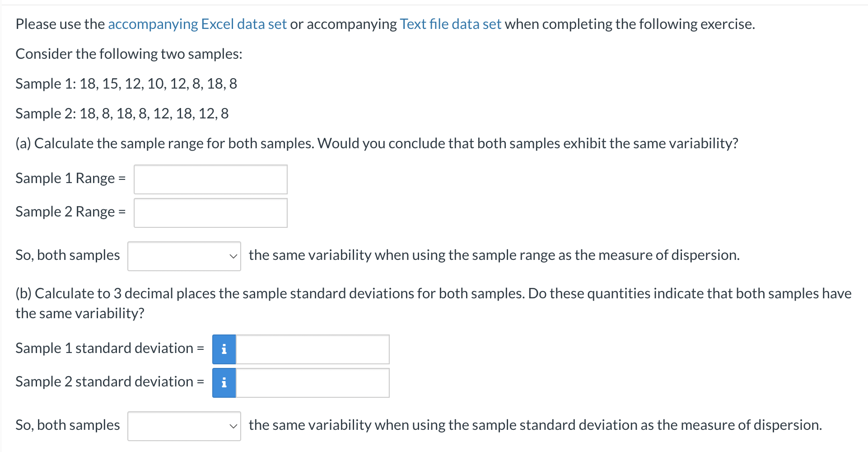The height and width of the screenshot is (452, 868).
Task: Focus the Sample 2 Range input box
Action: coord(210,213)
